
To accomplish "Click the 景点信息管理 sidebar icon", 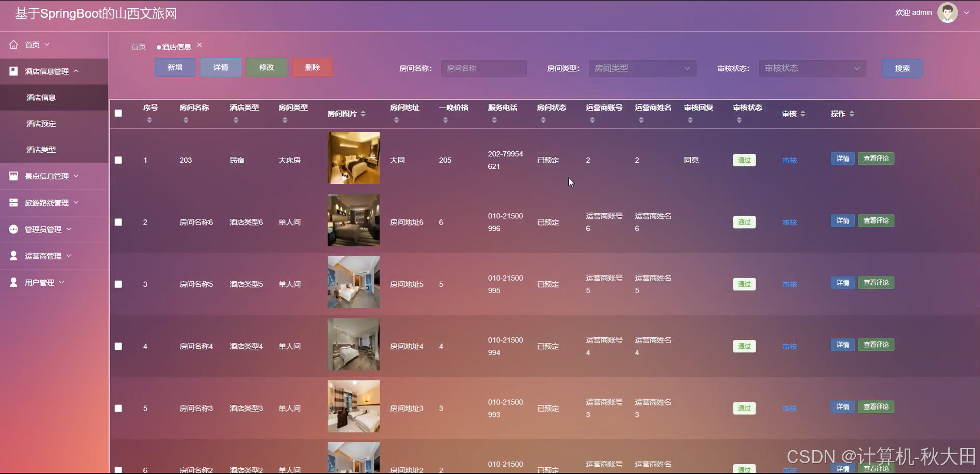I will pyautogui.click(x=14, y=176).
